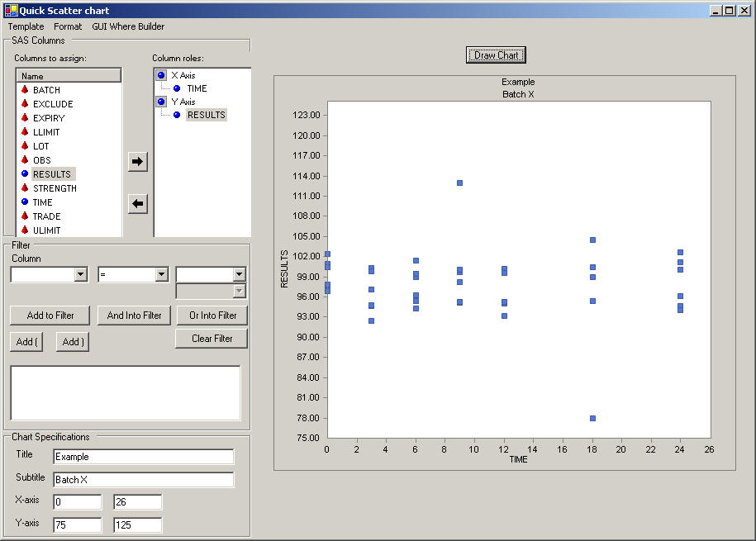The height and width of the screenshot is (541, 756).
Task: Click the blue ball icon beside TIME in columns list
Action: click(25, 202)
